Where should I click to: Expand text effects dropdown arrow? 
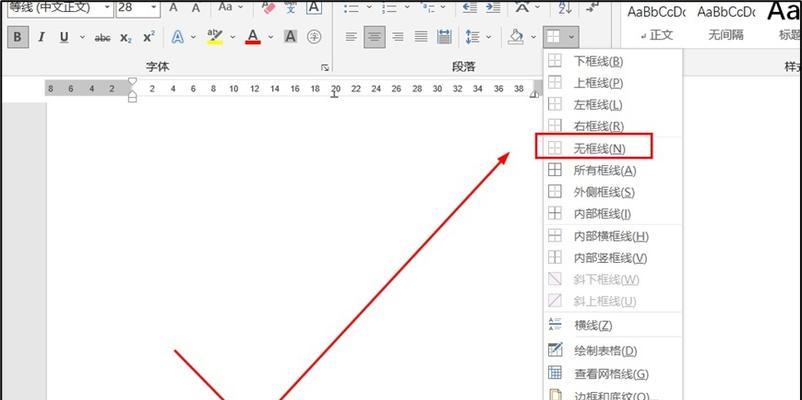[193, 37]
